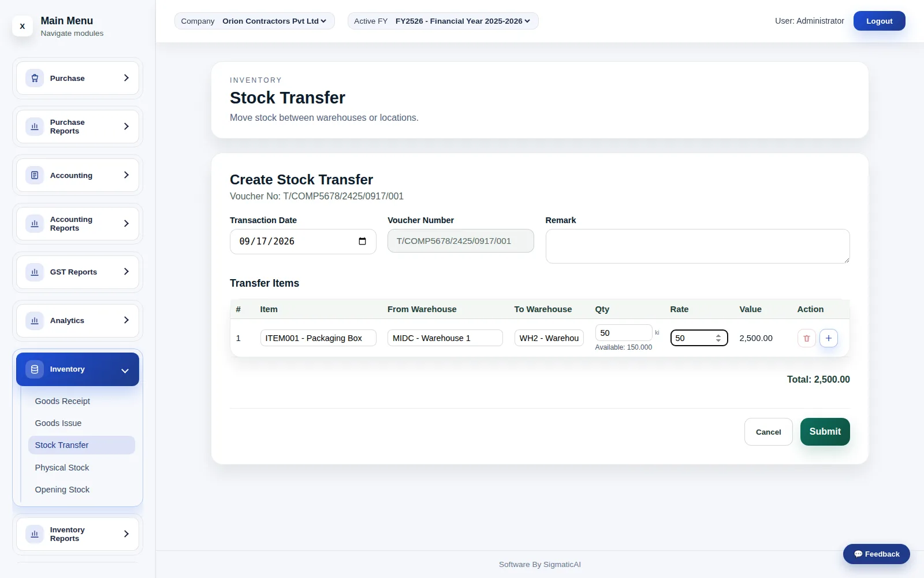Expand the Accounting Reports chevron

[126, 224]
